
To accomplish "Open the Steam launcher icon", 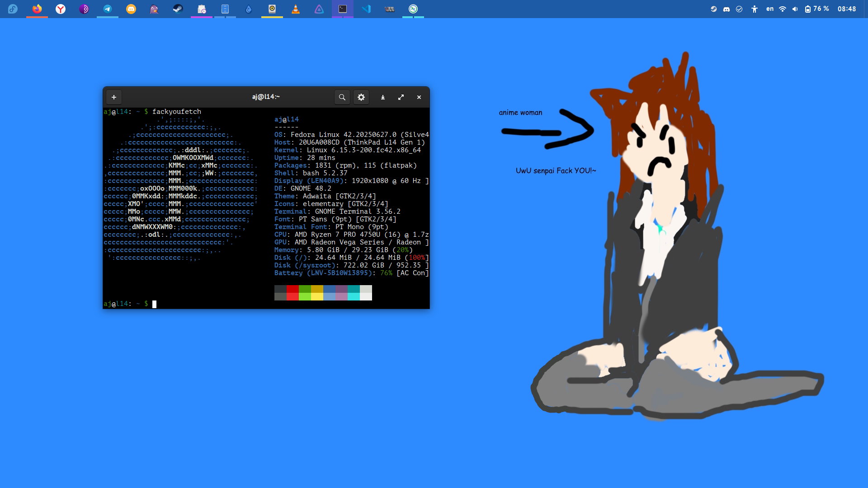I will click(x=178, y=9).
